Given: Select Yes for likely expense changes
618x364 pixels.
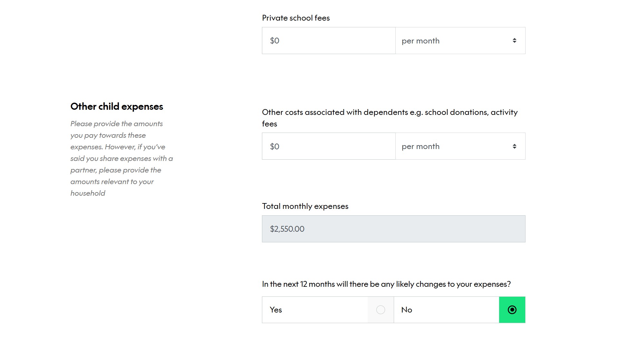Looking at the screenshot, I should coord(328,310).
